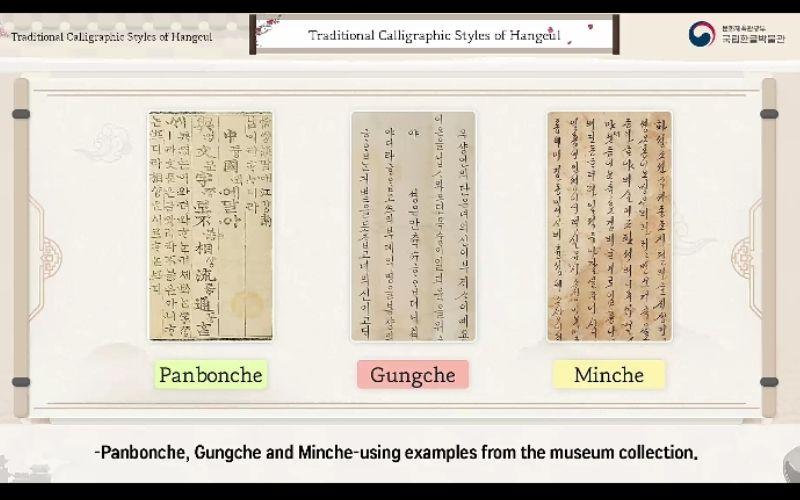This screenshot has width=800, height=500.
Task: Select the yellow Minche label
Action: 609,375
